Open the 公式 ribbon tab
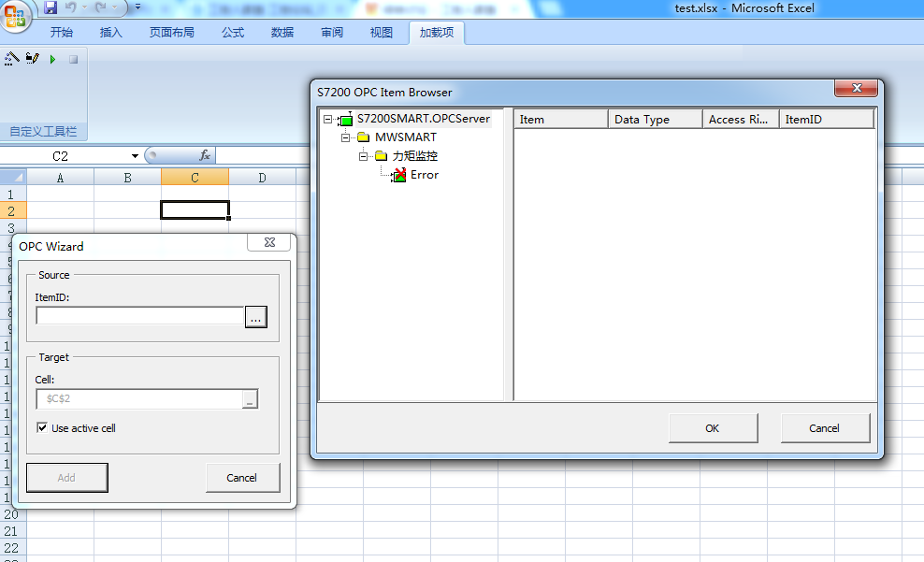The width and height of the screenshot is (924, 562). 233,33
